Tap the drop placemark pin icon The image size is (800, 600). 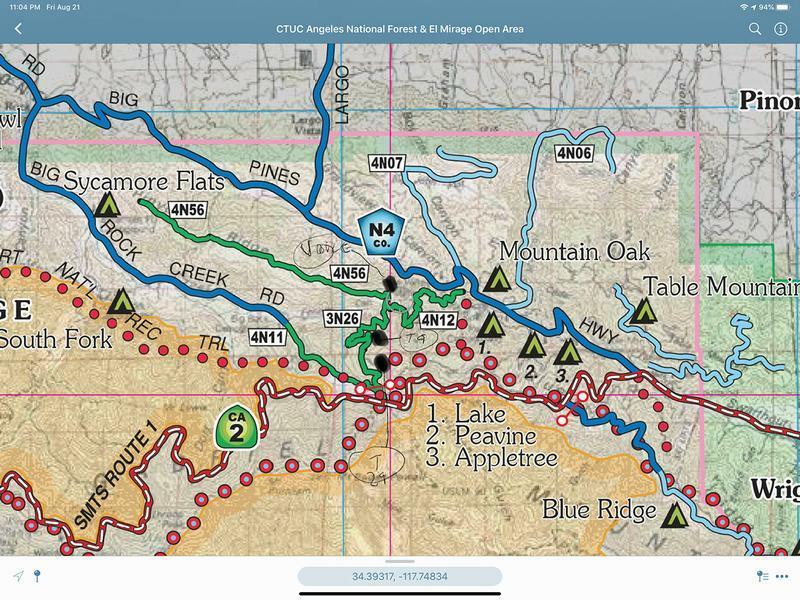(37, 576)
